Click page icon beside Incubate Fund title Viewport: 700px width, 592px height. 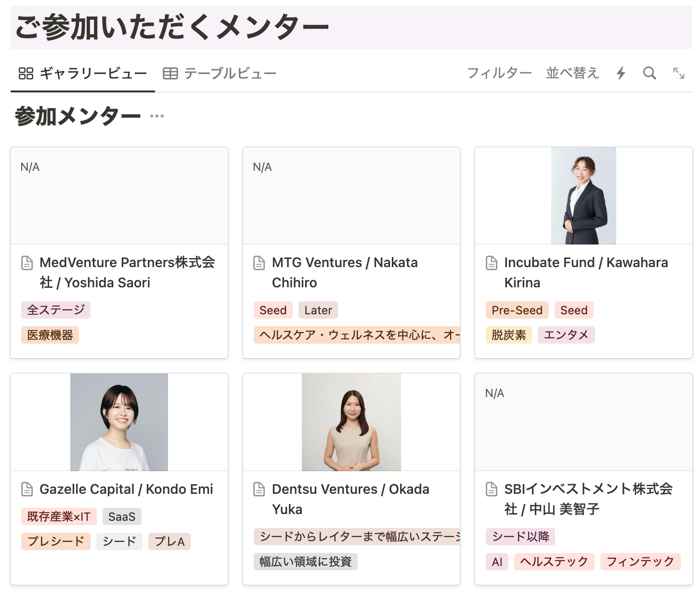[492, 263]
